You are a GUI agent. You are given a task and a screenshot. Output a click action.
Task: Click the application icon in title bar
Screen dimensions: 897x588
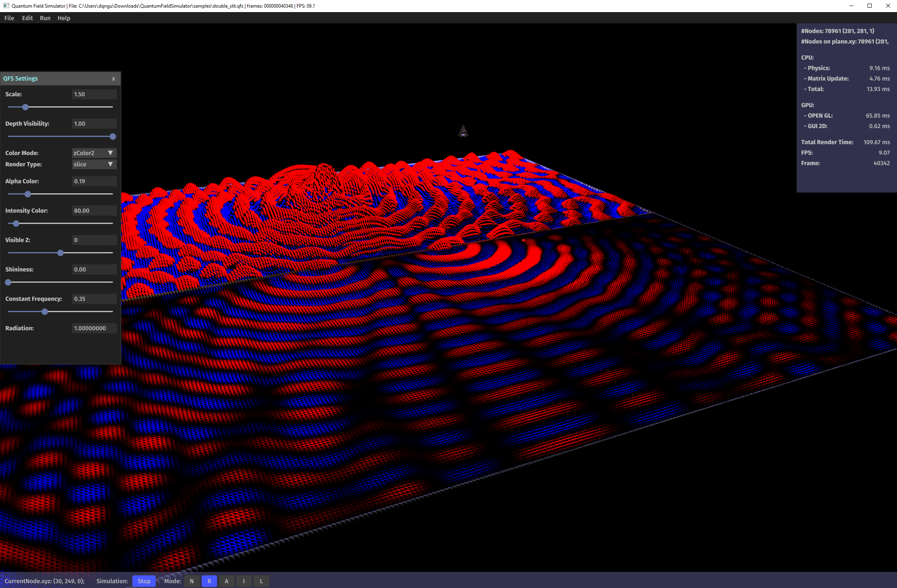[x=6, y=6]
